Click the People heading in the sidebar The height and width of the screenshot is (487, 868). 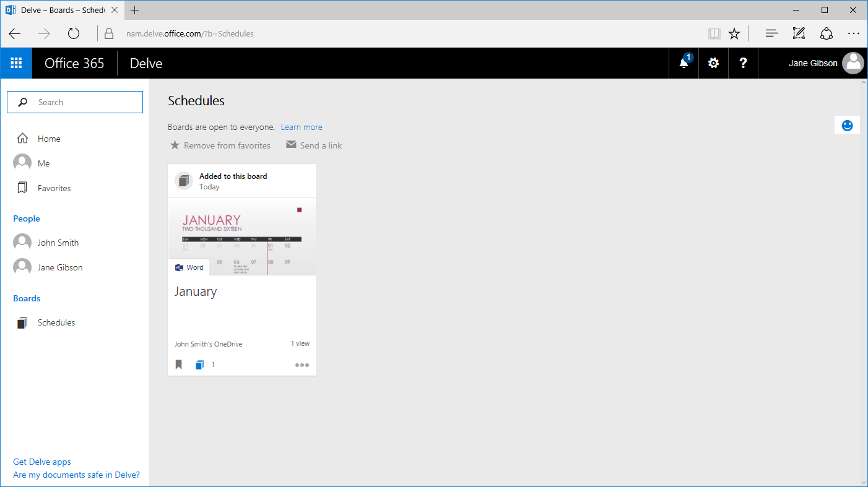tap(27, 218)
